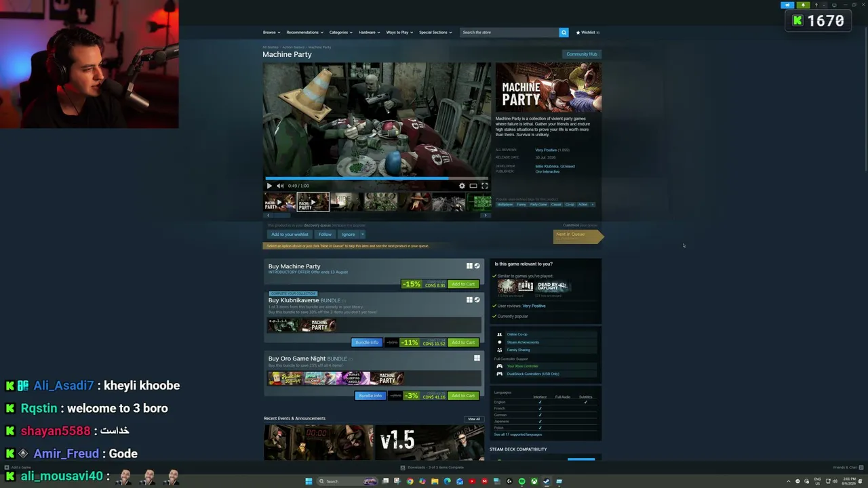Go to the Community Hub
This screenshot has height=488, width=868.
click(581, 54)
